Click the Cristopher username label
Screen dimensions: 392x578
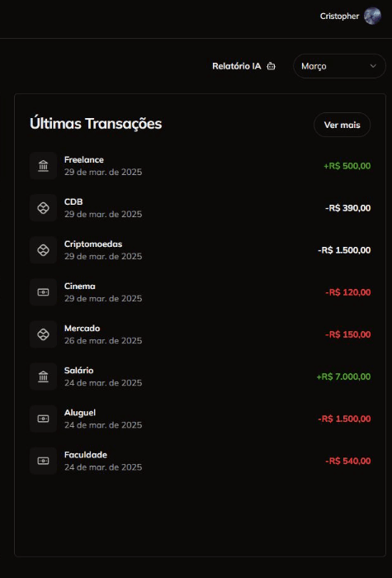[339, 17]
